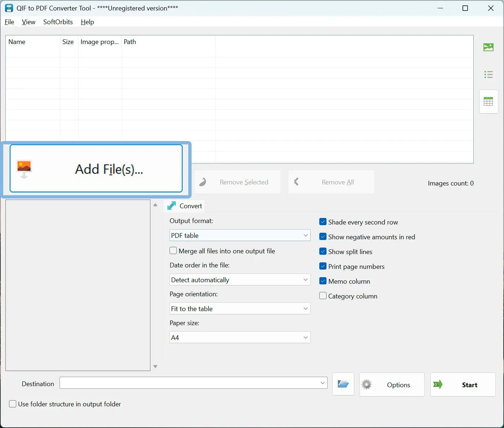Open the Options settings button

392,385
